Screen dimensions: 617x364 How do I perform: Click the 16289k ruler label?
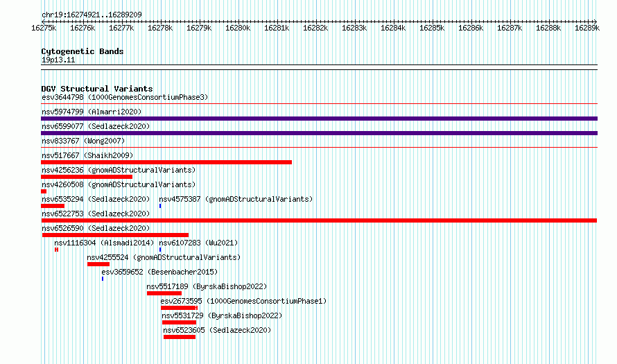point(587,28)
